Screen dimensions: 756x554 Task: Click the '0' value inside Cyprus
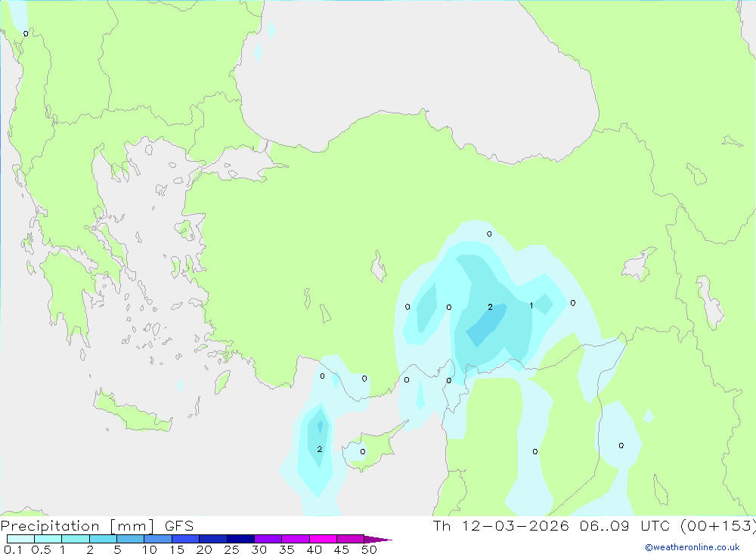click(x=363, y=452)
